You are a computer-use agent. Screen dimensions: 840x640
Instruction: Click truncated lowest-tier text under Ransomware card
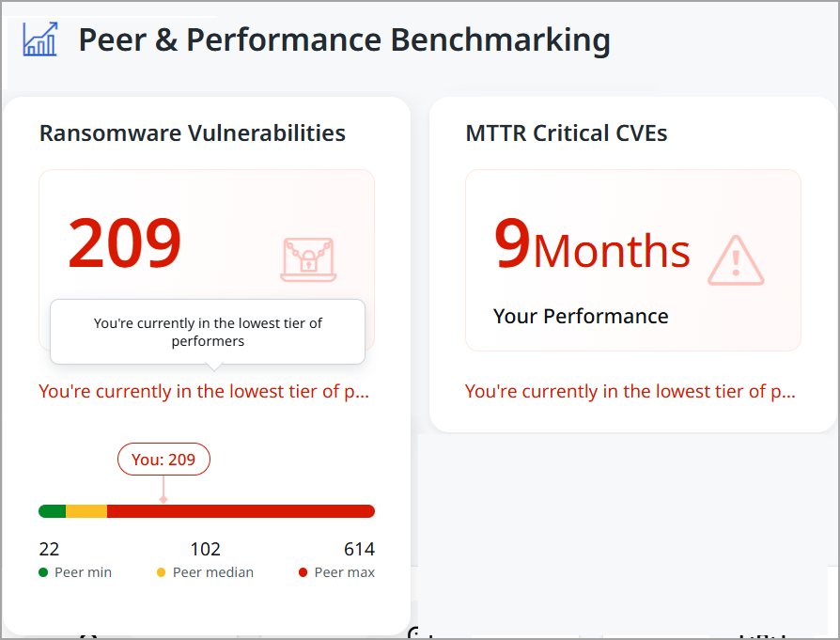click(204, 391)
